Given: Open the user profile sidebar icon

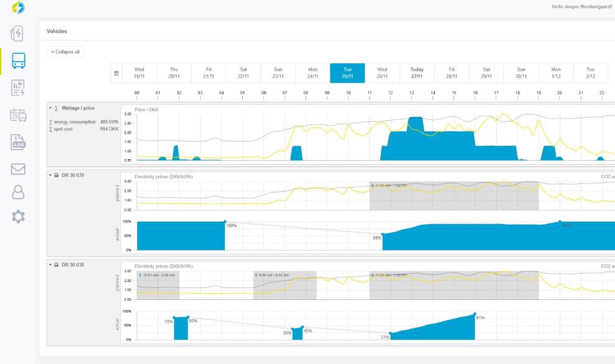Looking at the screenshot, I should coord(18,193).
